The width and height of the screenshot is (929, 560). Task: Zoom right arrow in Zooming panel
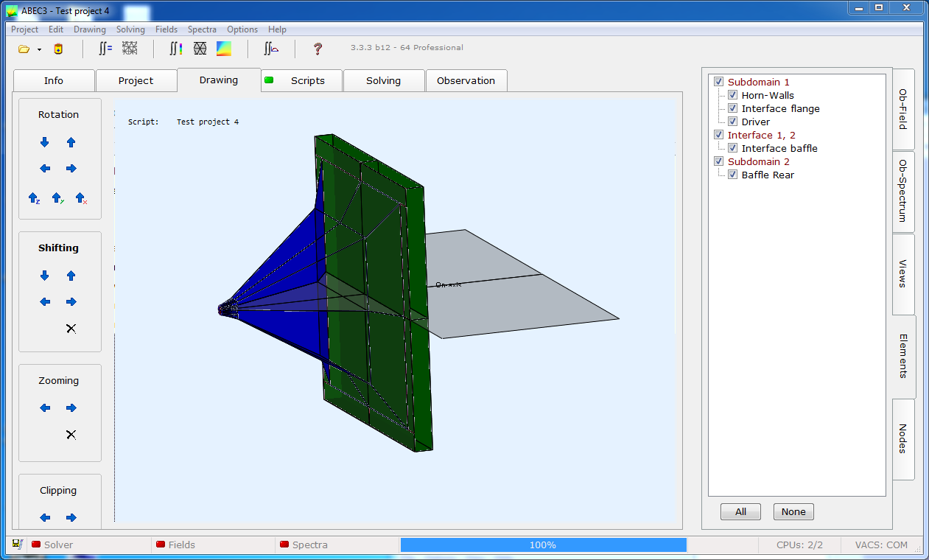[x=71, y=408]
